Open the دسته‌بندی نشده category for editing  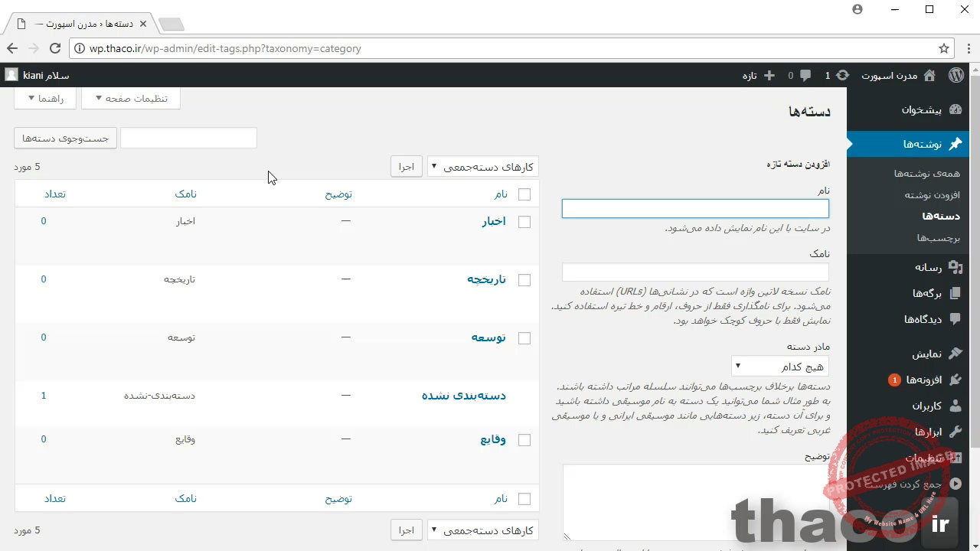coord(464,396)
